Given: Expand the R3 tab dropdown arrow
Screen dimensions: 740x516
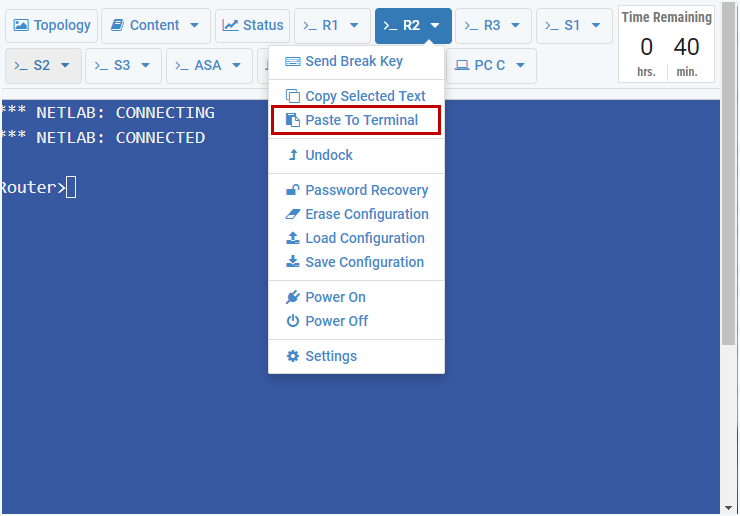Looking at the screenshot, I should [516, 26].
